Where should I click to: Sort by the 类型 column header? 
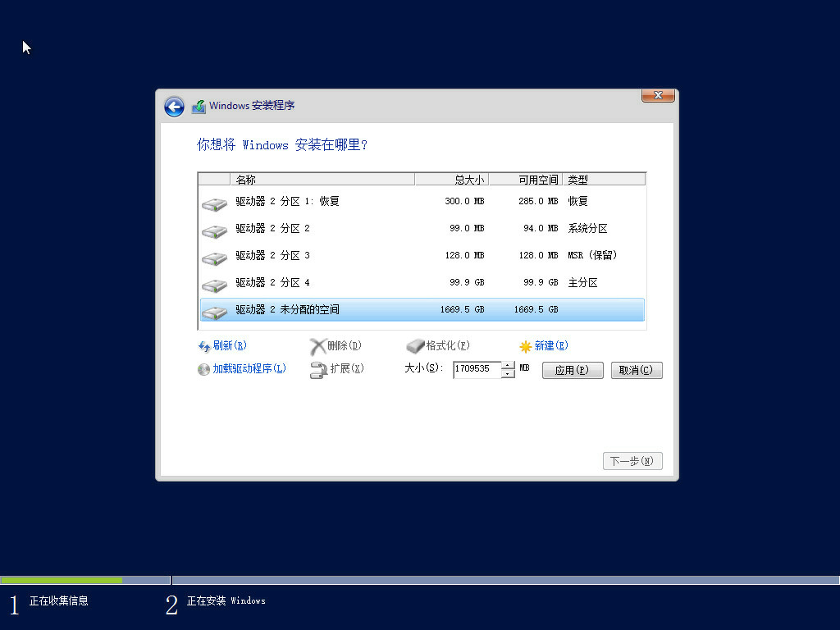coord(604,180)
